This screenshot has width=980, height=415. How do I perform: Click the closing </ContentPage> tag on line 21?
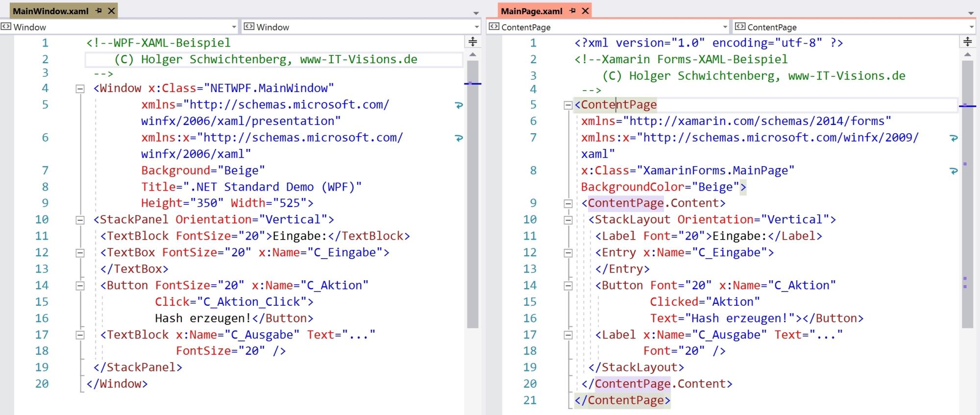click(622, 400)
